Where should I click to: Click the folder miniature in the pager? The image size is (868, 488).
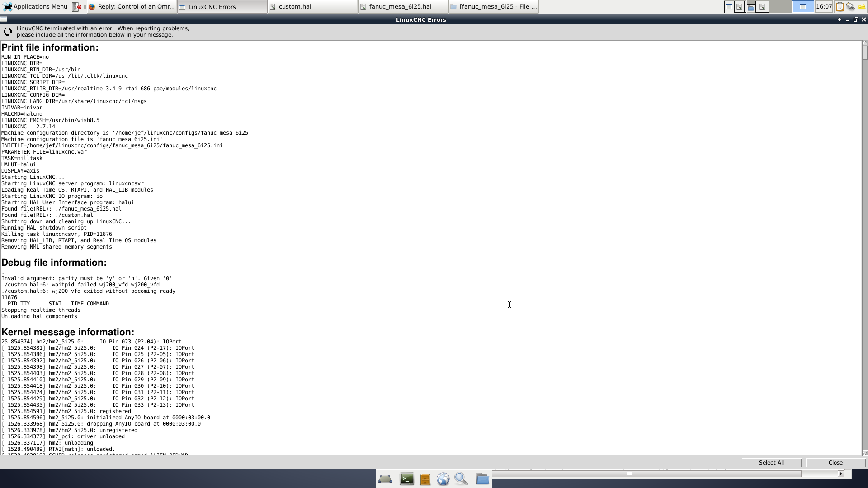coord(750,7)
